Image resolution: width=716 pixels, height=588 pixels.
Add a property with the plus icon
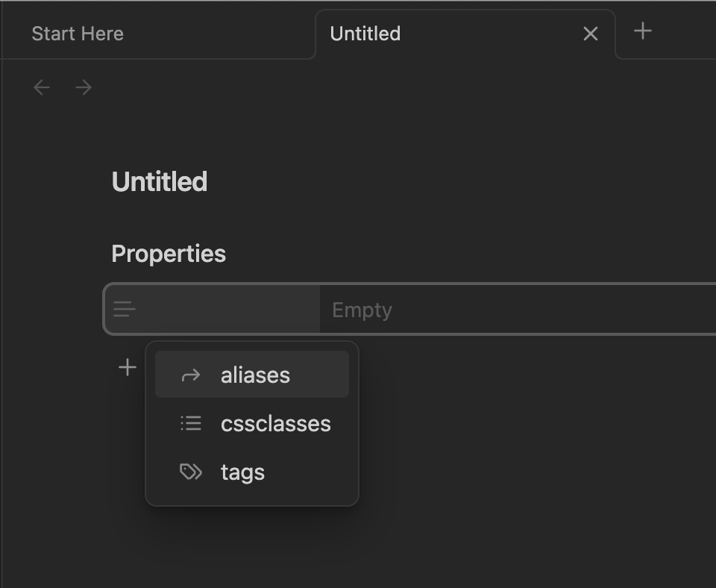pyautogui.click(x=128, y=367)
